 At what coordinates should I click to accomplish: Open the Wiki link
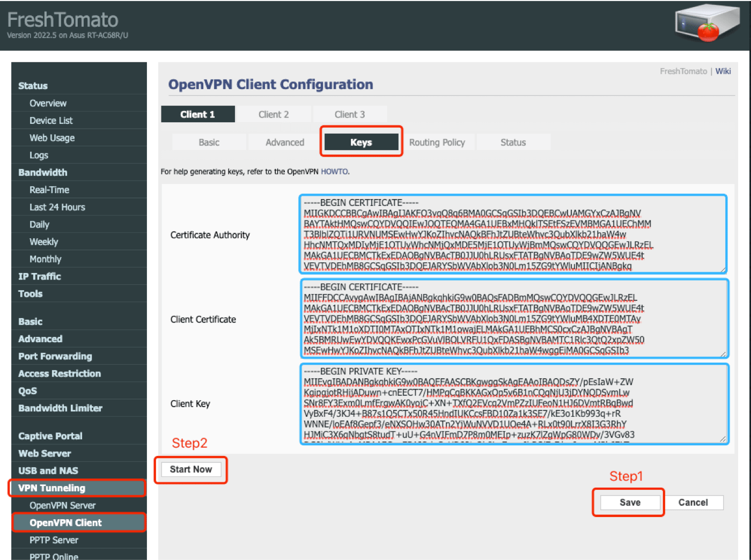click(723, 71)
